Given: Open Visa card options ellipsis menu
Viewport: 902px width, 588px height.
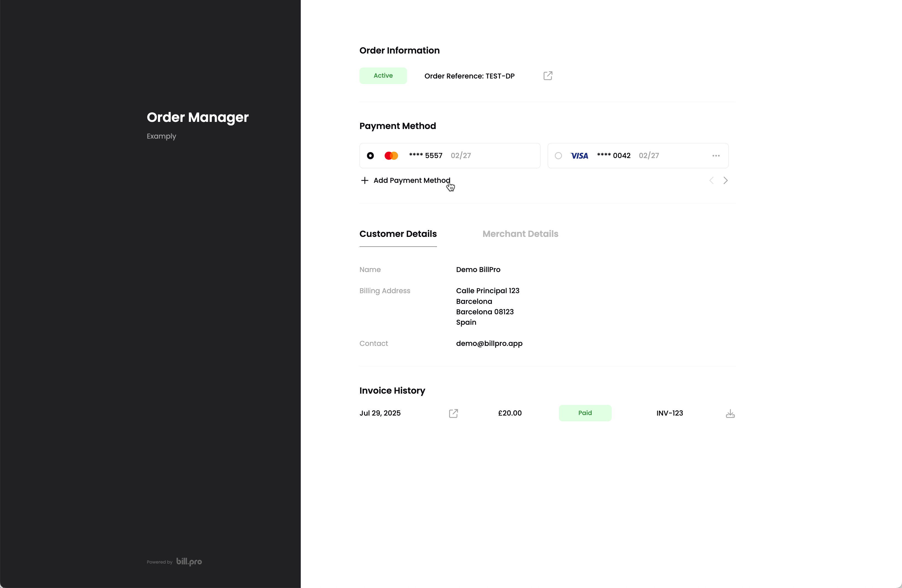Looking at the screenshot, I should [716, 156].
